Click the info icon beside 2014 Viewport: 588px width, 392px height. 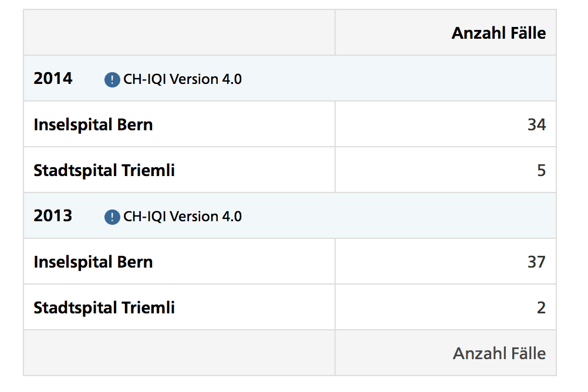point(112,80)
